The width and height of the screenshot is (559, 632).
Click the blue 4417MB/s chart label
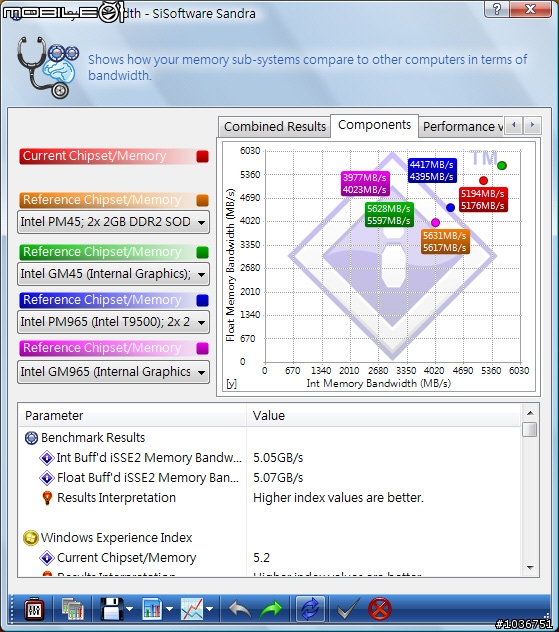point(432,170)
